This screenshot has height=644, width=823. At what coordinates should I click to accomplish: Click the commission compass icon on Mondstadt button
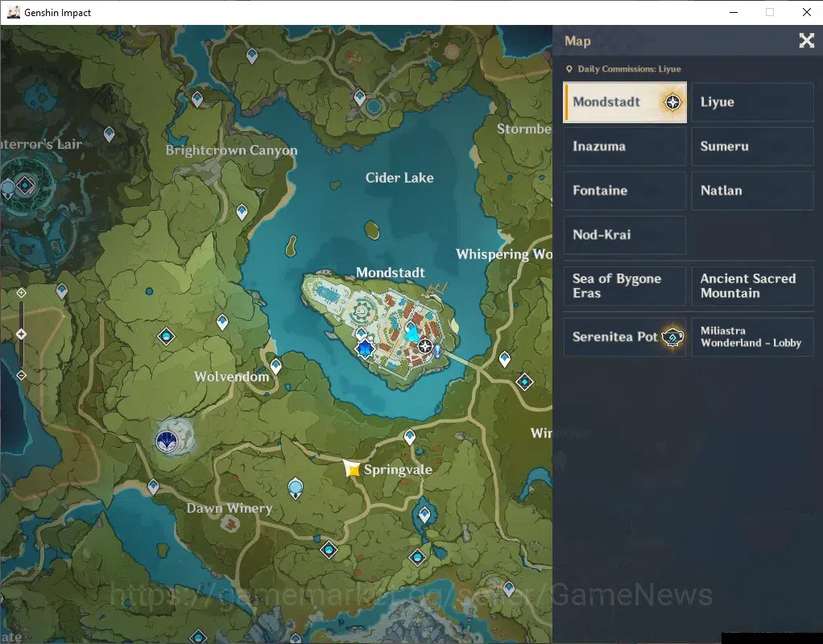673,101
